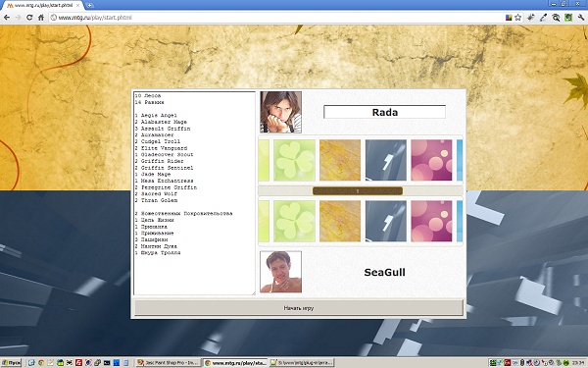Reload the current page
Image resolution: width=588 pixels, height=368 pixels.
pyautogui.click(x=29, y=18)
